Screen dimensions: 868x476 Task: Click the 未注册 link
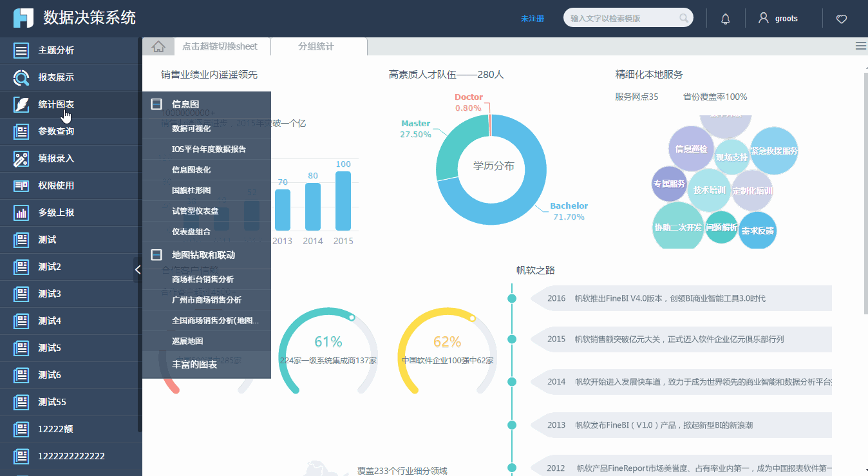pyautogui.click(x=533, y=19)
